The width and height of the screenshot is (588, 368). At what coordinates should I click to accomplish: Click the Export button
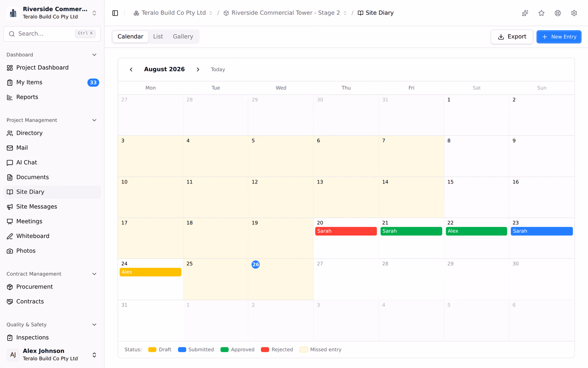[512, 37]
